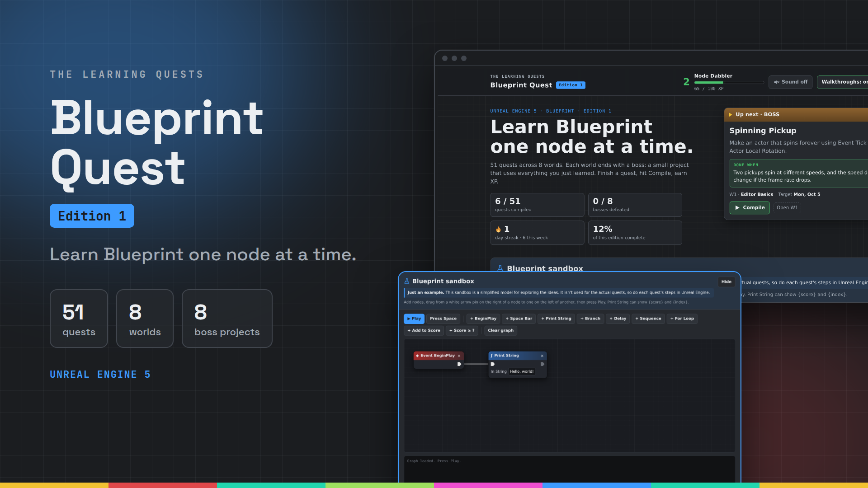Remove the Event BeginPlay node via its x

coord(459,356)
